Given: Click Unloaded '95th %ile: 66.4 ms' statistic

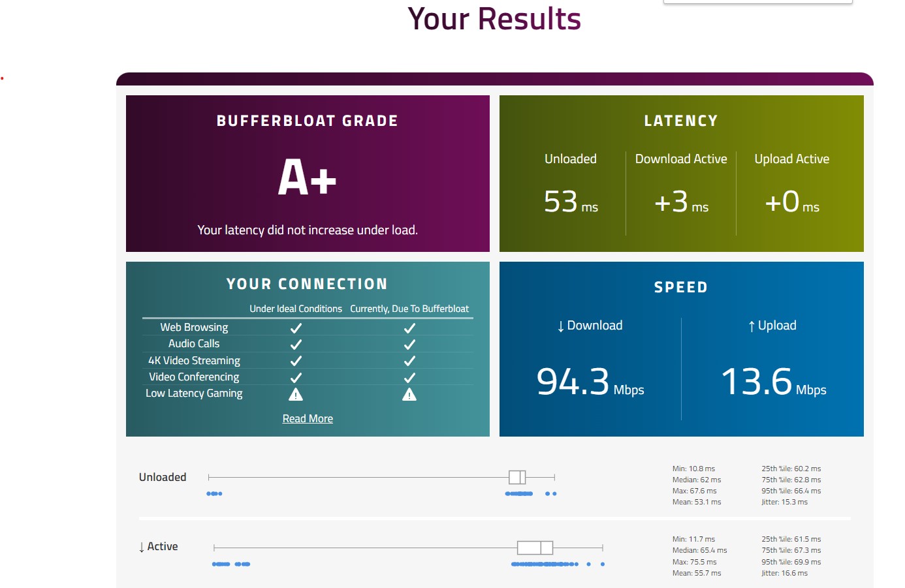Looking at the screenshot, I should pos(791,491).
